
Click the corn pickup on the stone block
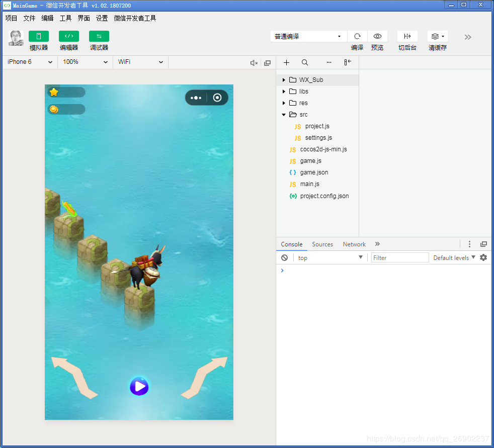[x=69, y=209]
